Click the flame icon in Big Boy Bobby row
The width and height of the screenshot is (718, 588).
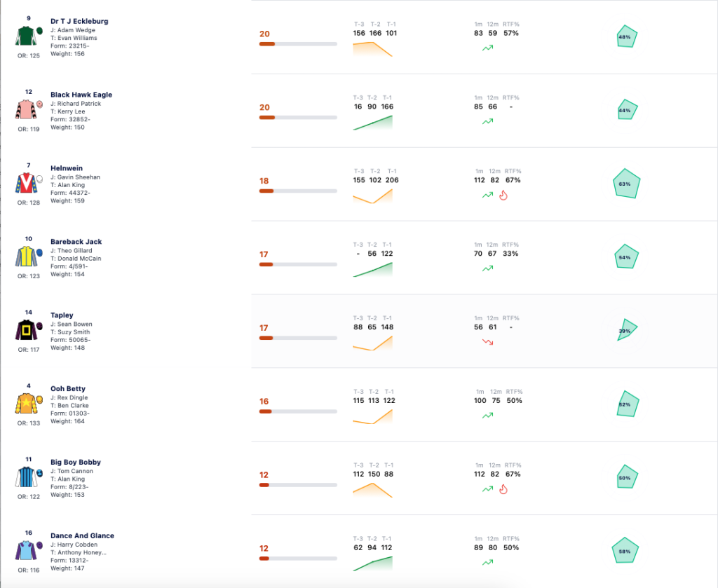503,489
